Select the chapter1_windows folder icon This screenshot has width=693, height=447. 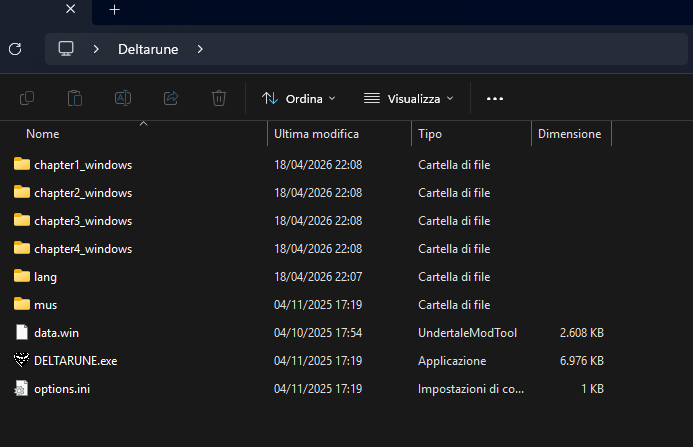coord(22,164)
